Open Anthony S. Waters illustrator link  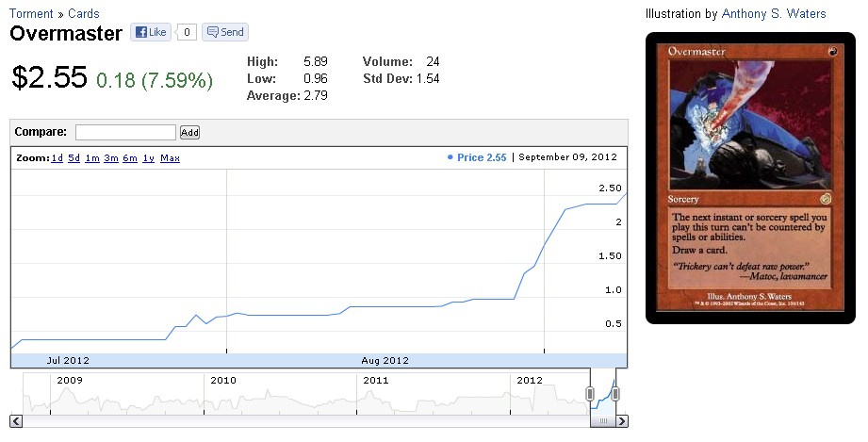[773, 13]
